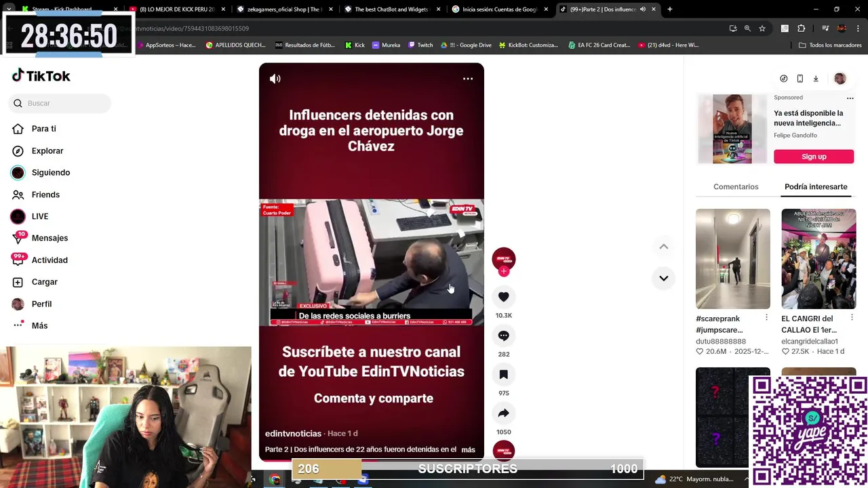
Task: Open comments via speech bubble icon
Action: coord(503,335)
